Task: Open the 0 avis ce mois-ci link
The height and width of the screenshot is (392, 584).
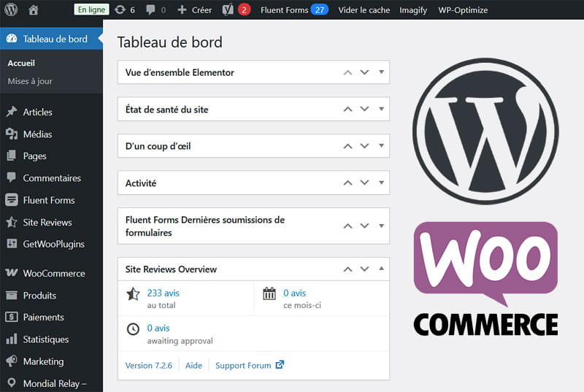Action: pos(295,293)
